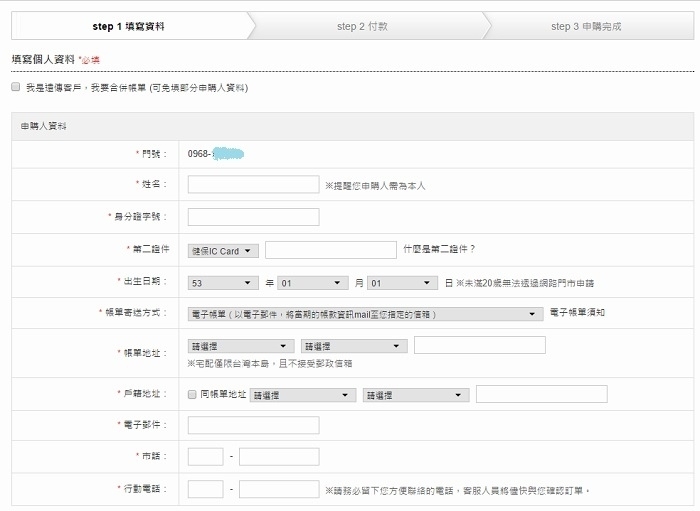Open the birth month dropdown

(x=312, y=283)
